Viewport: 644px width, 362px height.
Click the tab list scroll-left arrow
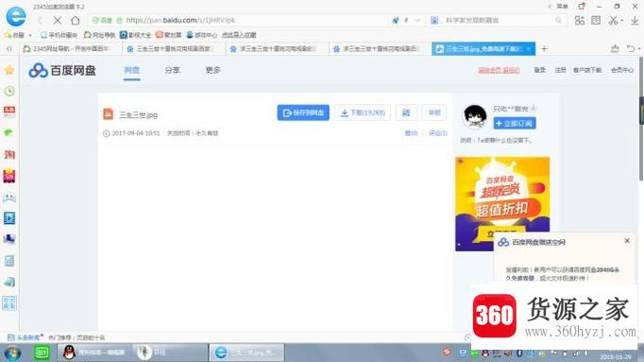click(x=9, y=49)
